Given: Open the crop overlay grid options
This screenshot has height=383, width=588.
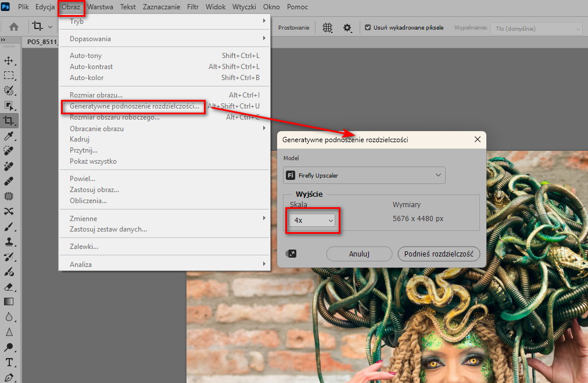Looking at the screenshot, I should coord(327,28).
